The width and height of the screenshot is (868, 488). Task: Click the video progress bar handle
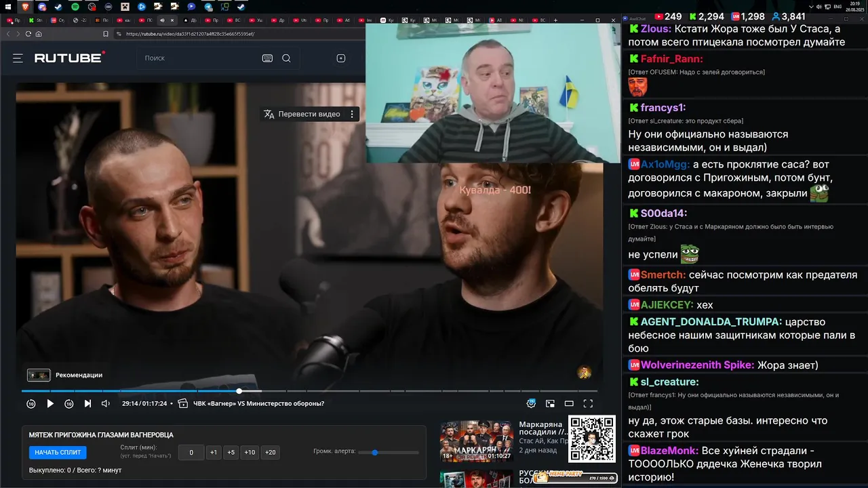239,391
